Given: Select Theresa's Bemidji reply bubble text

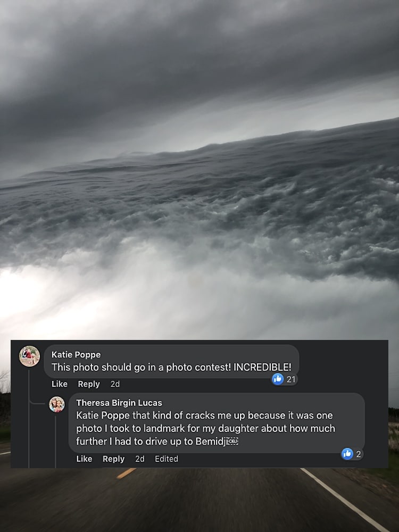Looking at the screenshot, I should pos(205,428).
